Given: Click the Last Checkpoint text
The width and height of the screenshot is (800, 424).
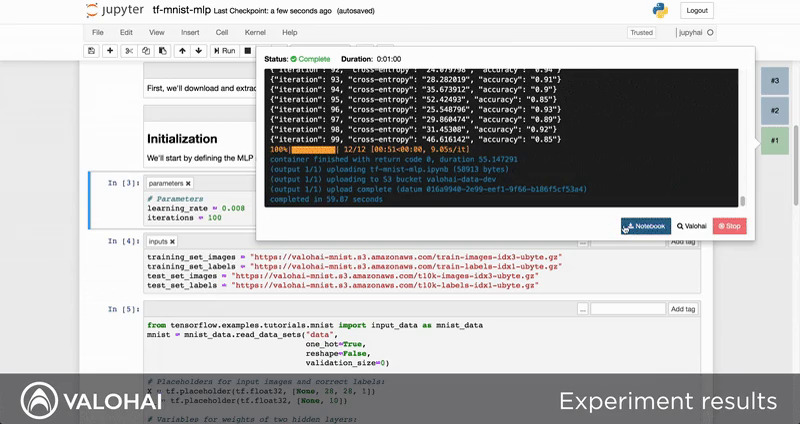Looking at the screenshot, I should click(x=272, y=11).
